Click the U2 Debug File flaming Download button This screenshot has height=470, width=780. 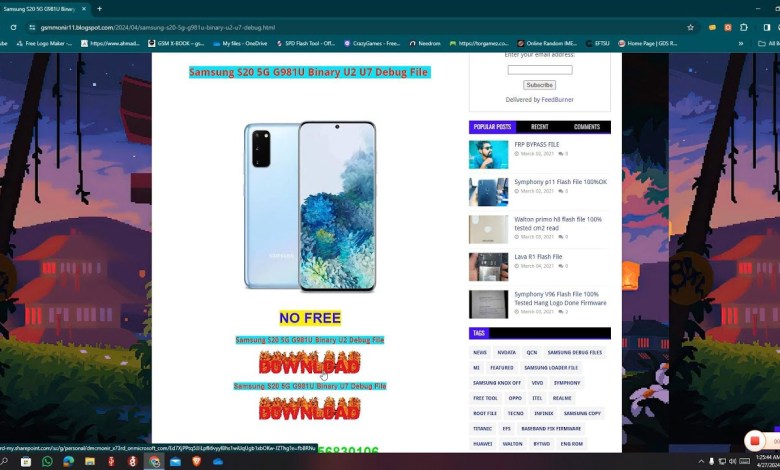pyautogui.click(x=309, y=363)
